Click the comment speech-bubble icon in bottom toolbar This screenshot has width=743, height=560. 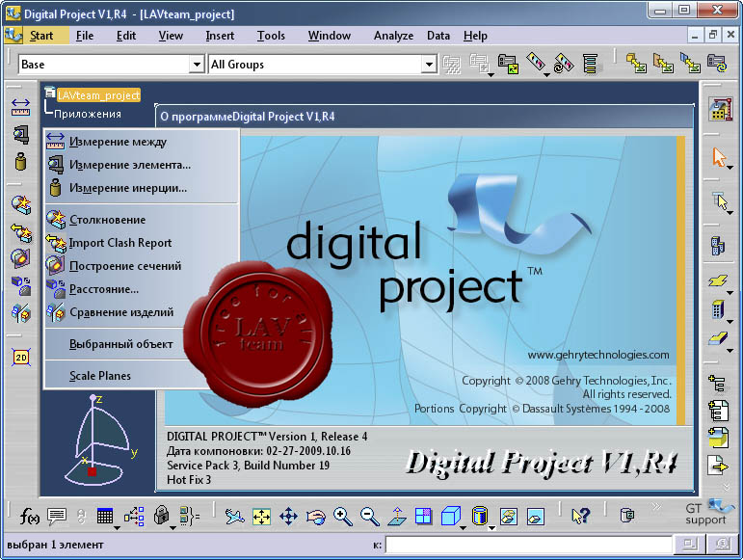click(57, 516)
